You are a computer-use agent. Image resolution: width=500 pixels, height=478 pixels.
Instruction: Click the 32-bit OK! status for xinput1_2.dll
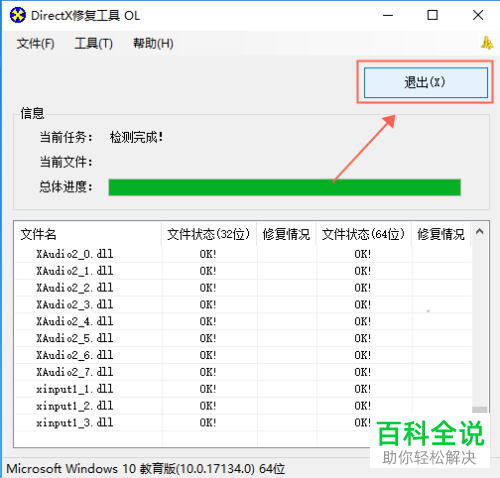coord(208,406)
